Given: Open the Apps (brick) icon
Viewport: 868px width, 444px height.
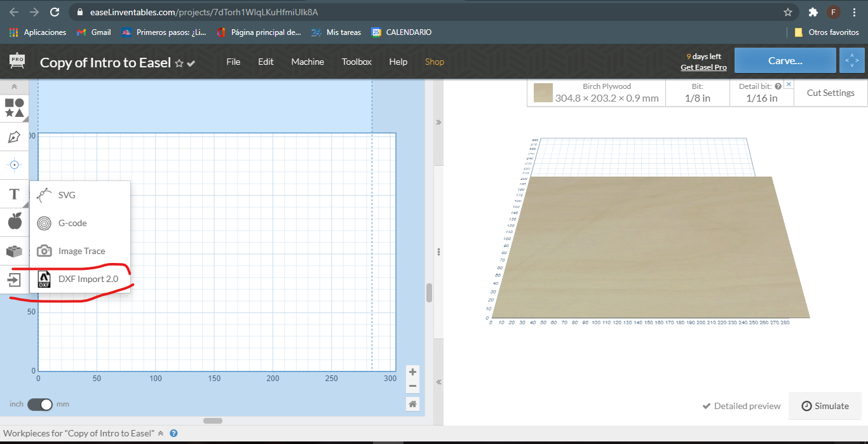Looking at the screenshot, I should (x=14, y=251).
